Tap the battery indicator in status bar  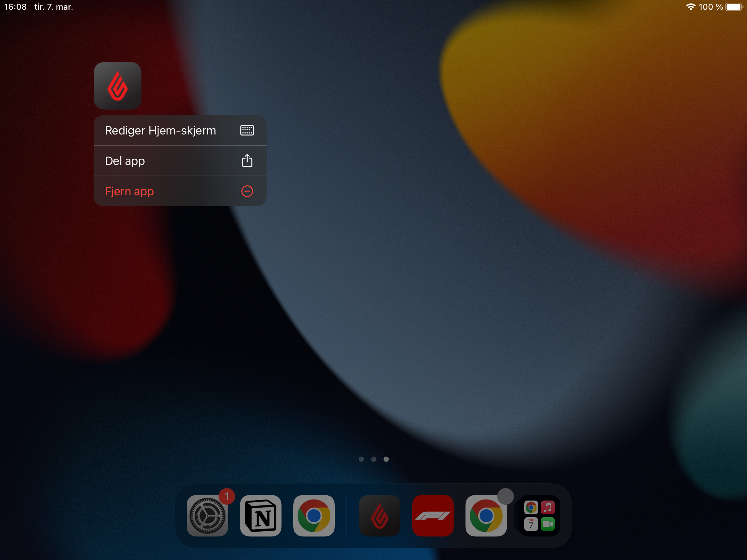735,7
